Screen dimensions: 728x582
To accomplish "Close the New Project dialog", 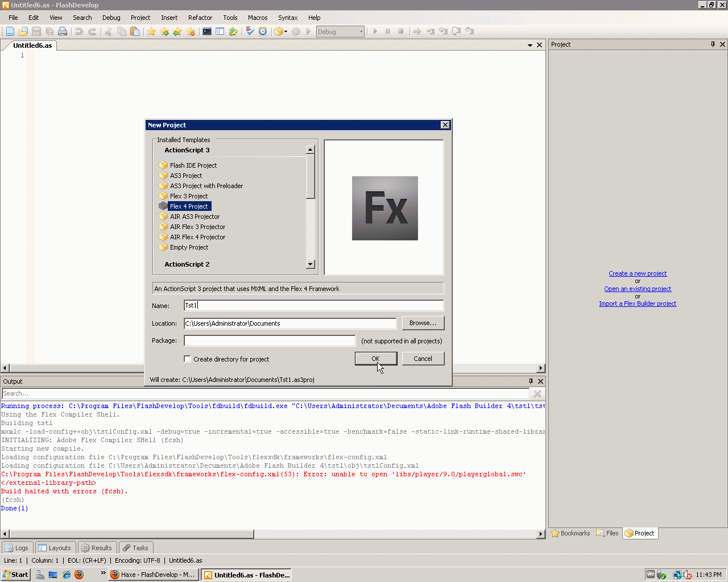I will pyautogui.click(x=445, y=125).
